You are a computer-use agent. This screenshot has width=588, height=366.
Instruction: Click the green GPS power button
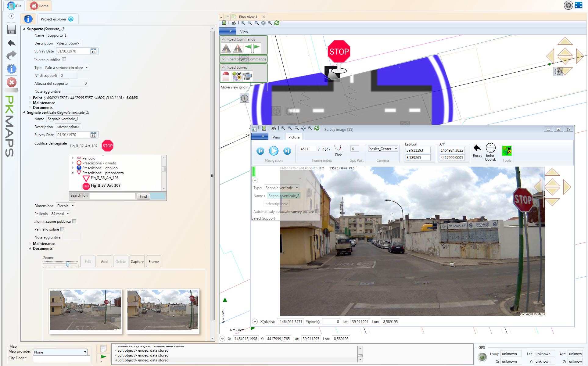(482, 357)
